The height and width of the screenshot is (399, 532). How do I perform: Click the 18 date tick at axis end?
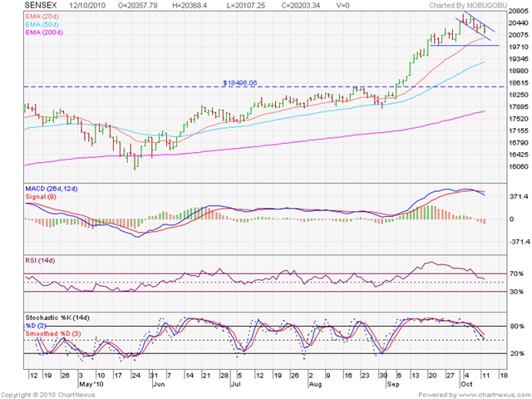pos(504,376)
